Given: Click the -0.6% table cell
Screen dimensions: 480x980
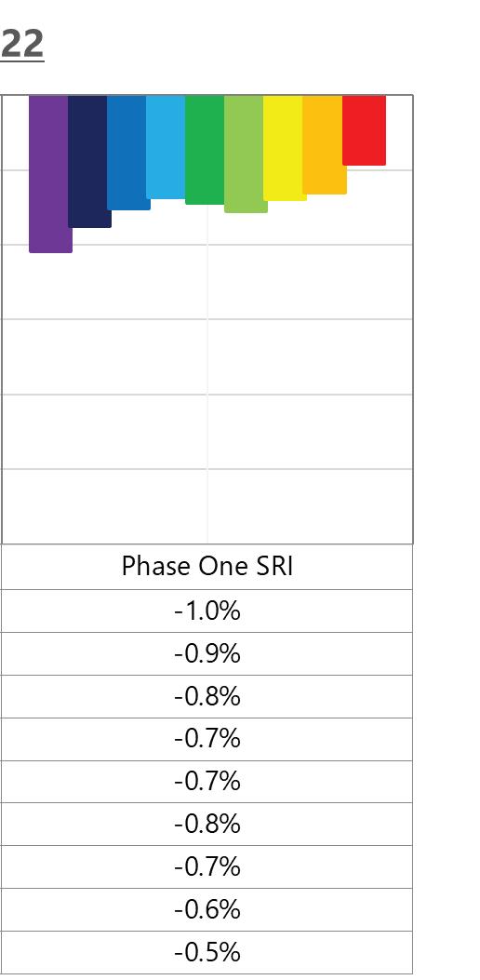Looking at the screenshot, I should 207,909.
